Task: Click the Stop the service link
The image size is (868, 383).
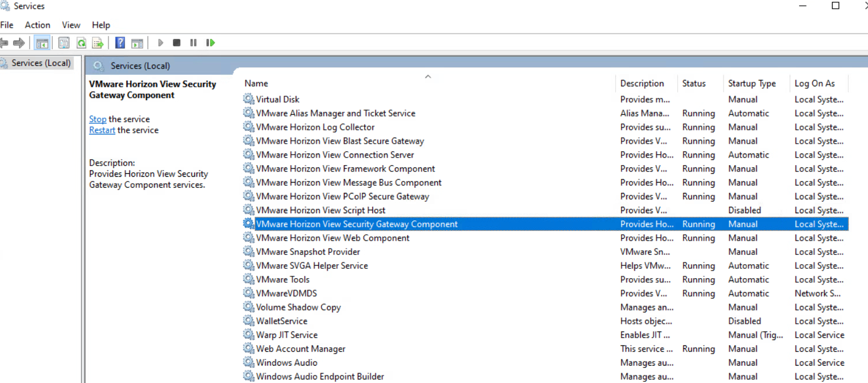Action: pos(97,119)
